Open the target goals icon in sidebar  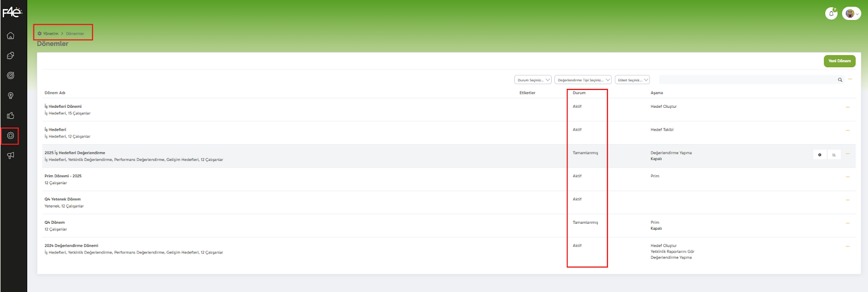tap(10, 76)
